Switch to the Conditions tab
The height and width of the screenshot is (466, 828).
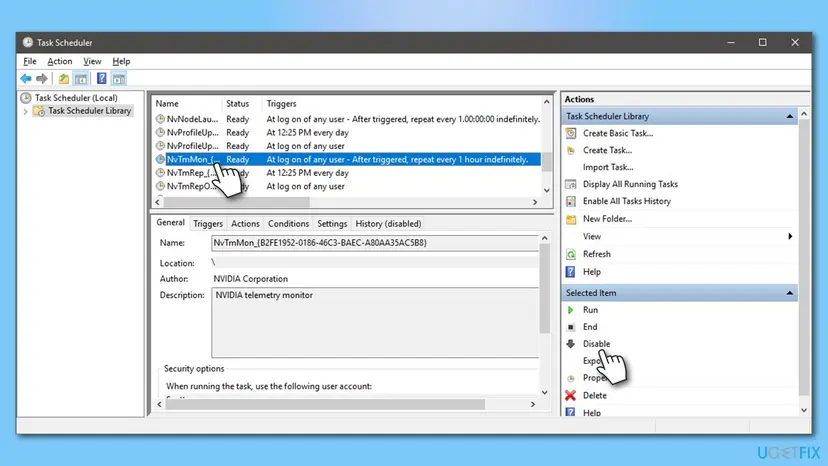tap(288, 223)
